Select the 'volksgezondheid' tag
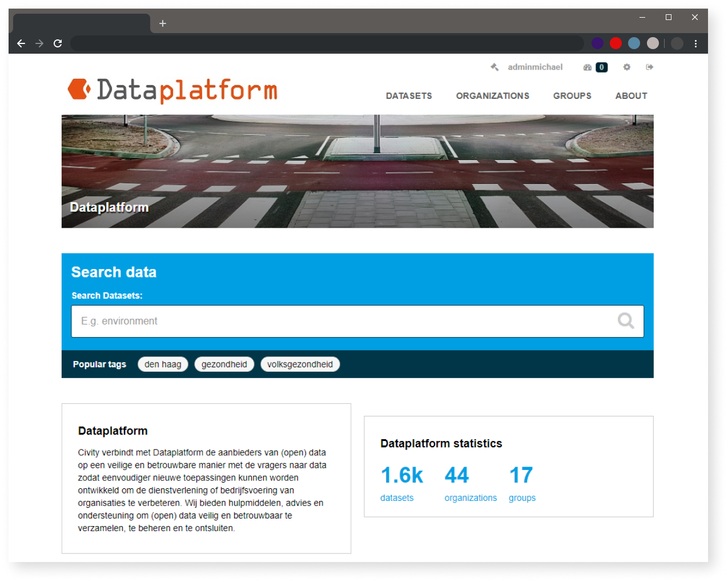This screenshot has width=728, height=582. tap(300, 364)
